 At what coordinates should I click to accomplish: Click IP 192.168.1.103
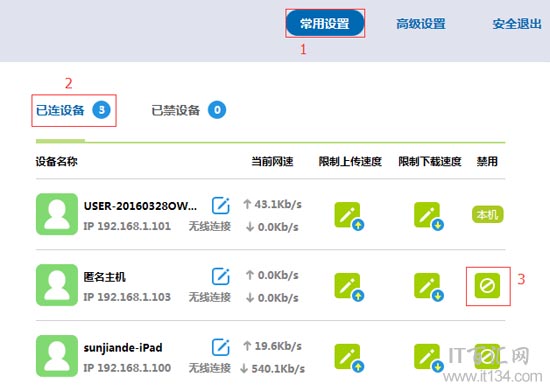coord(127,297)
